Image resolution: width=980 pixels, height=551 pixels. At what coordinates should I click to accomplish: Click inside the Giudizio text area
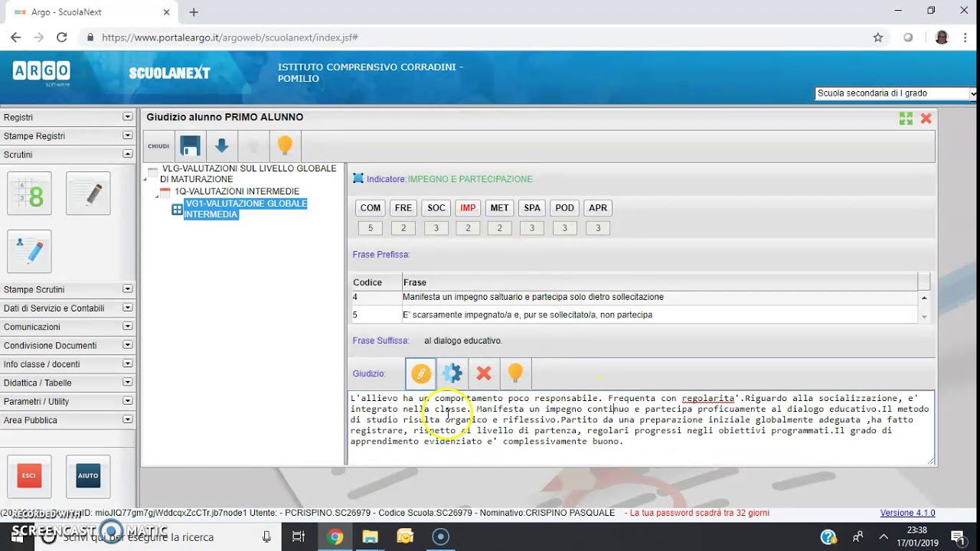coord(641,428)
